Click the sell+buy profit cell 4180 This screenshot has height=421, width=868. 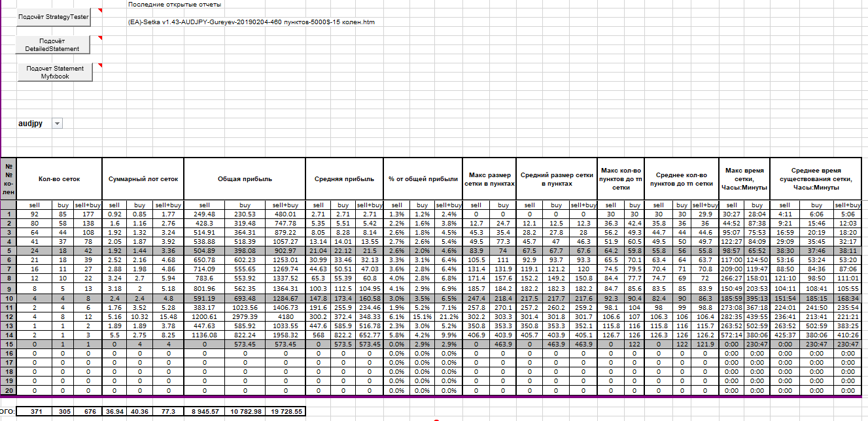coord(285,316)
